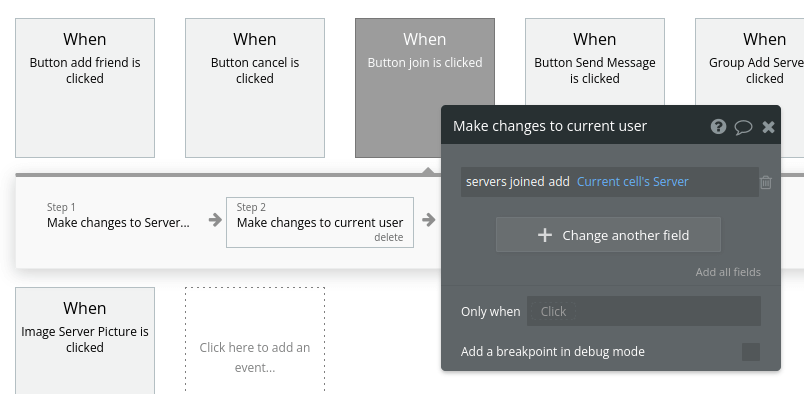Open Step 2 Make changes to current user
The width and height of the screenshot is (804, 394).
[320, 222]
